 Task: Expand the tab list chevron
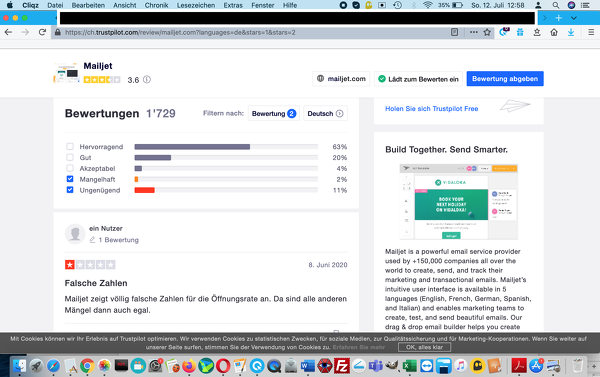click(574, 18)
